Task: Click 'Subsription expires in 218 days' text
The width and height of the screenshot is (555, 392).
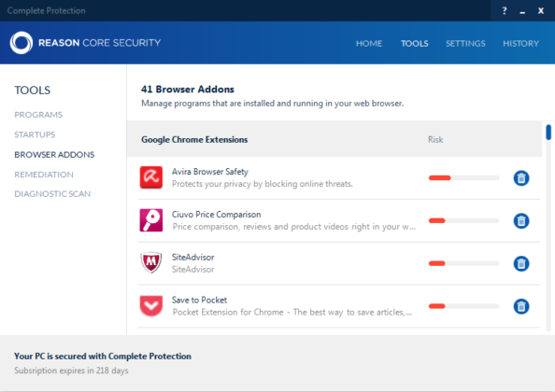Action: tap(71, 371)
